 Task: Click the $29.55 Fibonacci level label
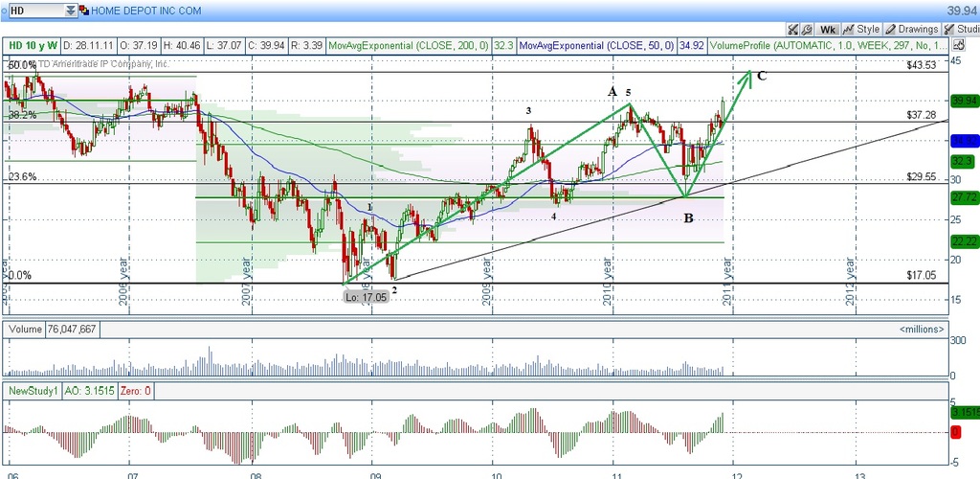pyautogui.click(x=922, y=177)
